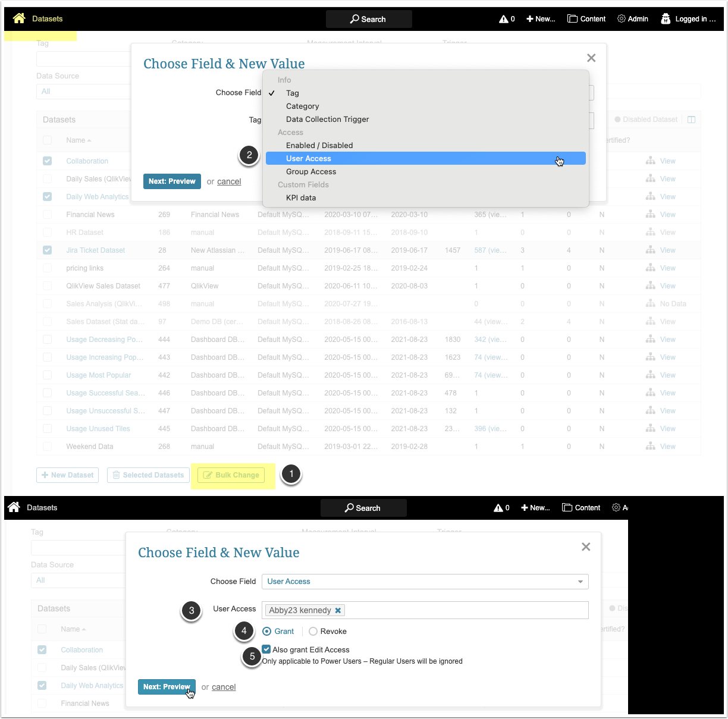The image size is (728, 719).
Task: Click the User Access input field
Action: [425, 610]
